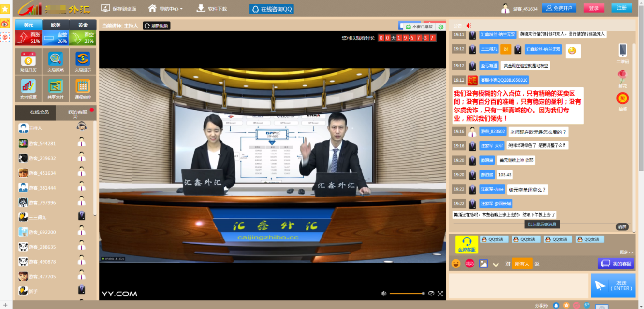Adjust the video volume slider

(x=407, y=294)
